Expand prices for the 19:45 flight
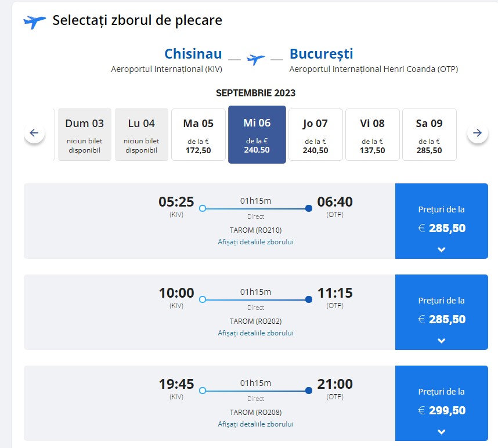This screenshot has height=448, width=498. tap(441, 432)
